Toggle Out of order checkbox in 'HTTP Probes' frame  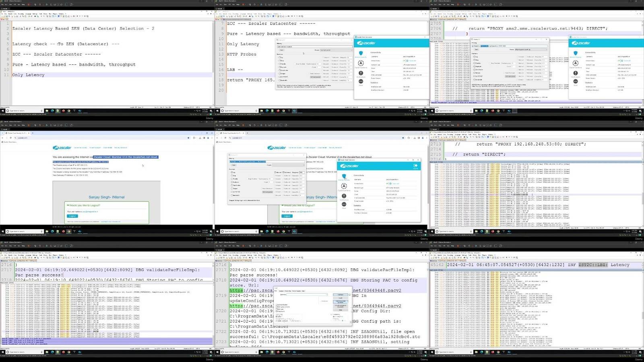click(279, 70)
